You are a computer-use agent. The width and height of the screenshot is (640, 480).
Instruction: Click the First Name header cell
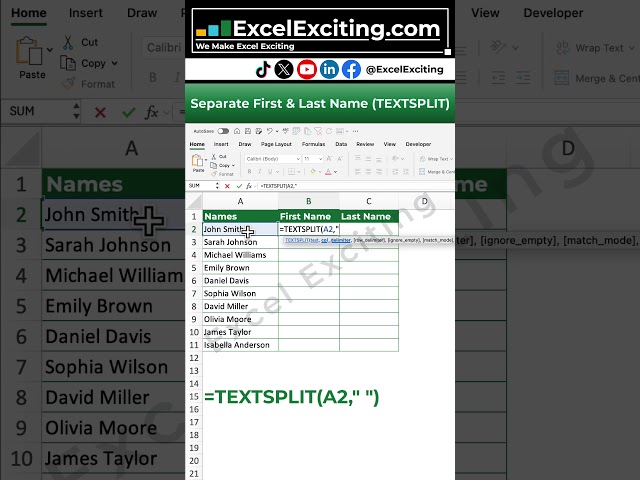click(x=309, y=216)
